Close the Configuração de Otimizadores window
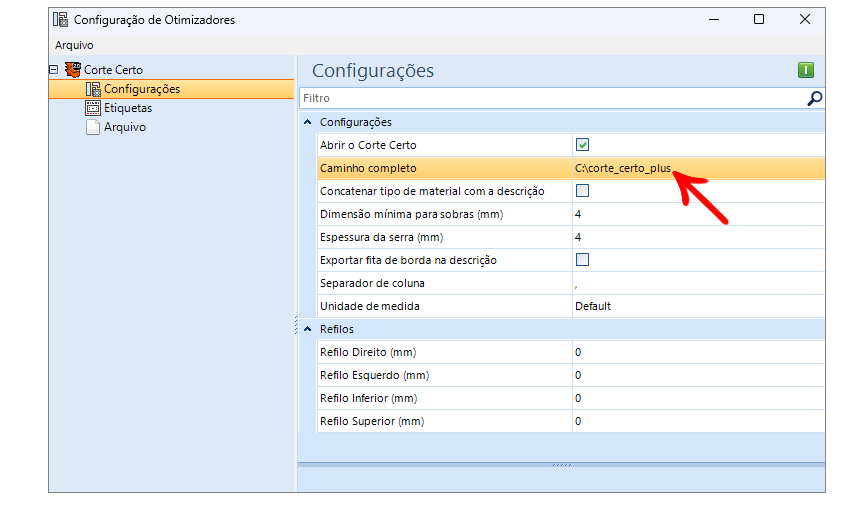This screenshot has height=518, width=846. coord(804,19)
